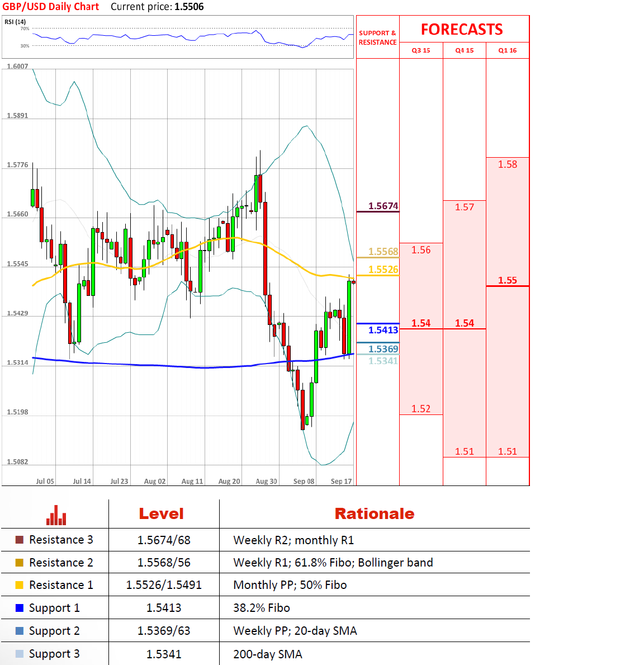Click the 1.5341 support level label
The image size is (644, 665).
pyautogui.click(x=383, y=361)
